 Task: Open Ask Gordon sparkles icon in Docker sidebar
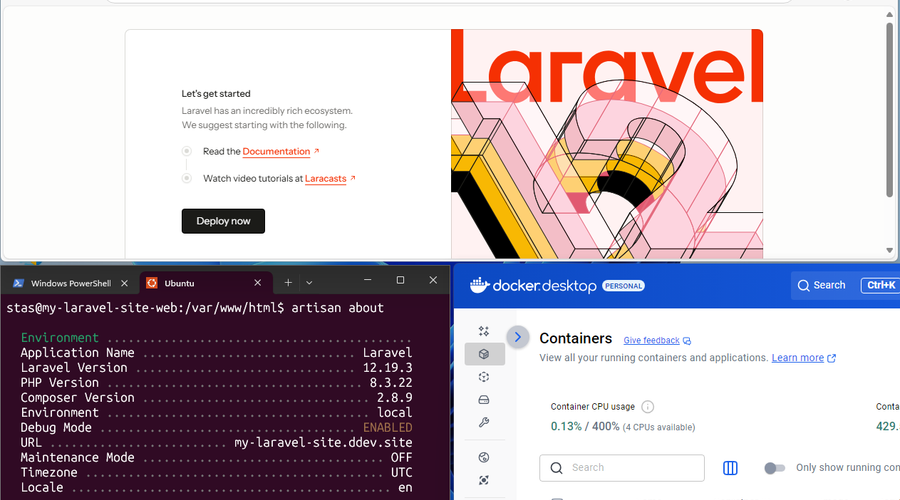point(484,331)
